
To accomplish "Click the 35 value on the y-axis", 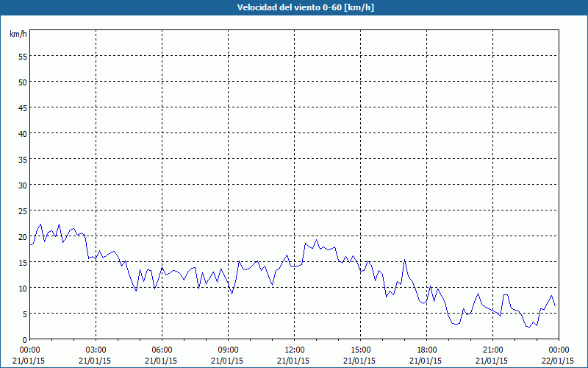I will coord(23,159).
